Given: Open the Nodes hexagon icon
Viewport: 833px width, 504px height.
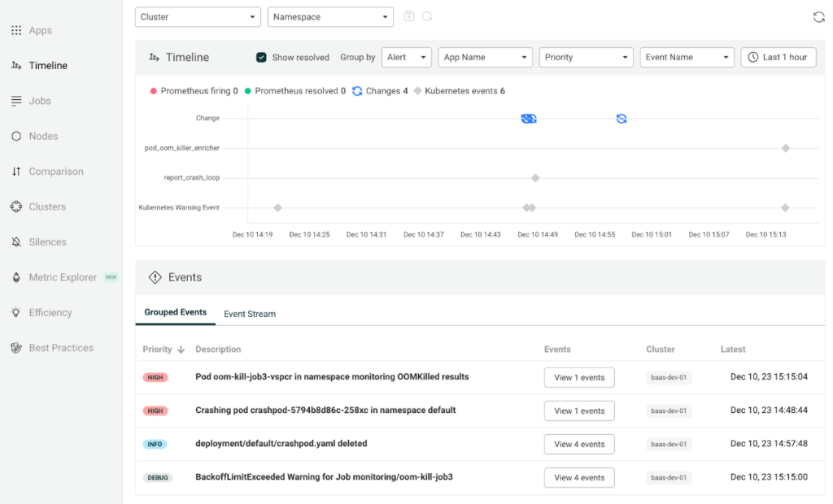Looking at the screenshot, I should pos(16,137).
